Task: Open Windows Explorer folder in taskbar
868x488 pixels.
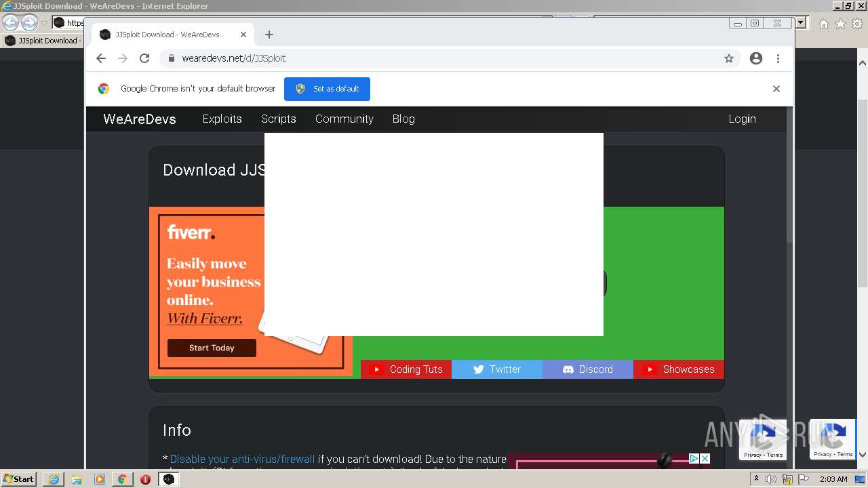Action: click(77, 479)
